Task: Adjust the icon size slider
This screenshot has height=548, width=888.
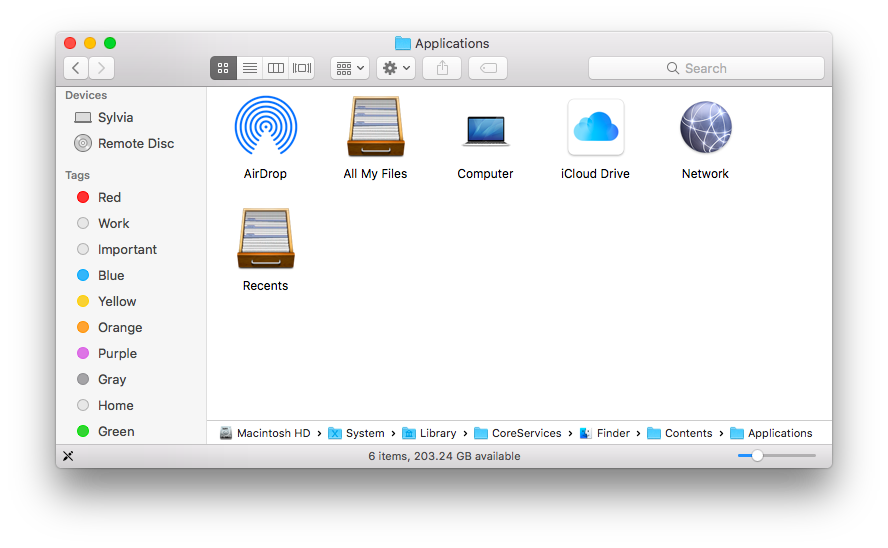Action: coord(757,456)
